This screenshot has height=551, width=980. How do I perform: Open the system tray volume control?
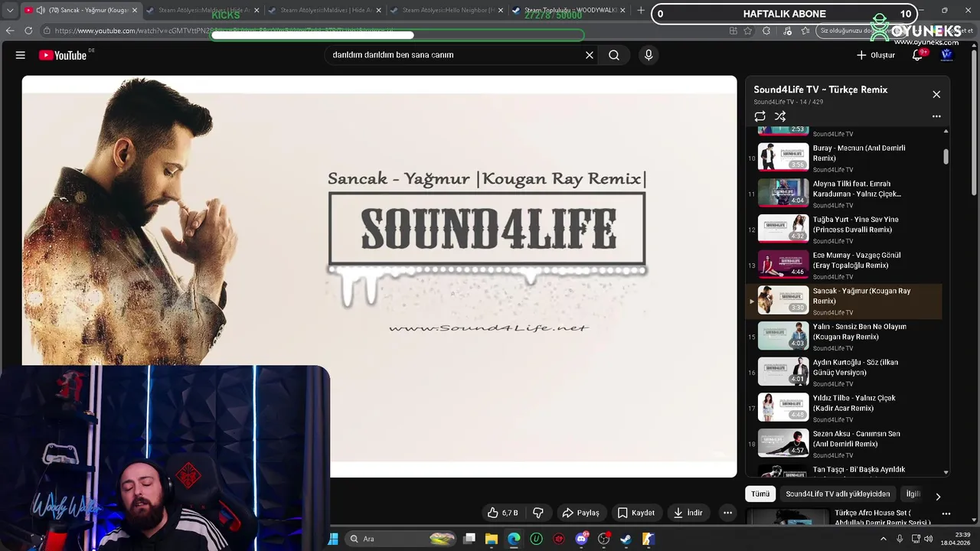(x=929, y=539)
